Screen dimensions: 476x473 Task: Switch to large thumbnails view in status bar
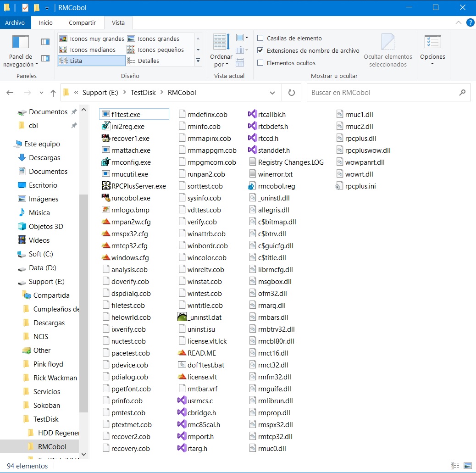[468, 465]
